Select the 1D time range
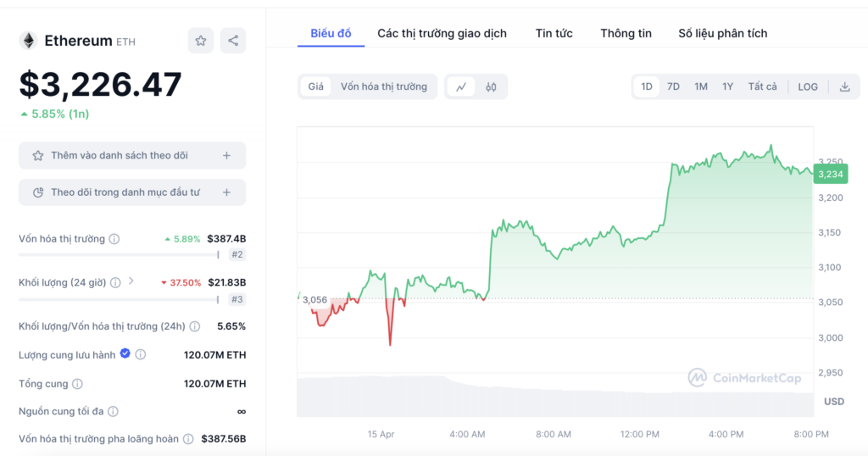Image resolution: width=868 pixels, height=456 pixels. click(647, 87)
